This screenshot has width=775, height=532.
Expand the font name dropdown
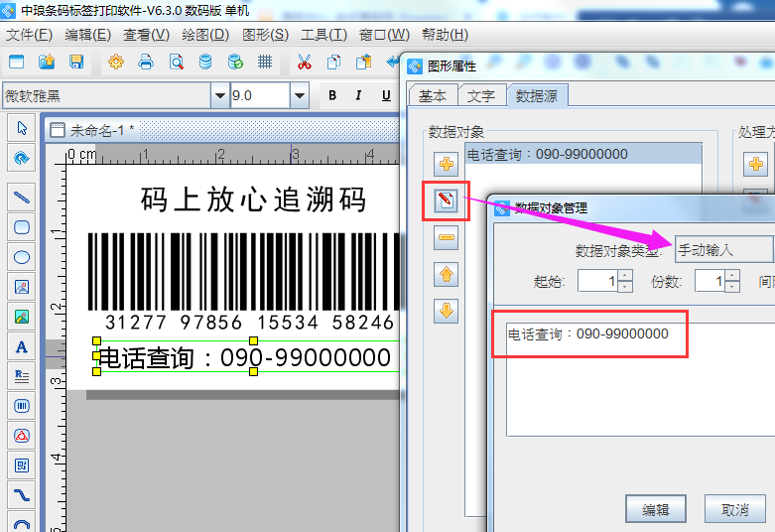pos(219,96)
